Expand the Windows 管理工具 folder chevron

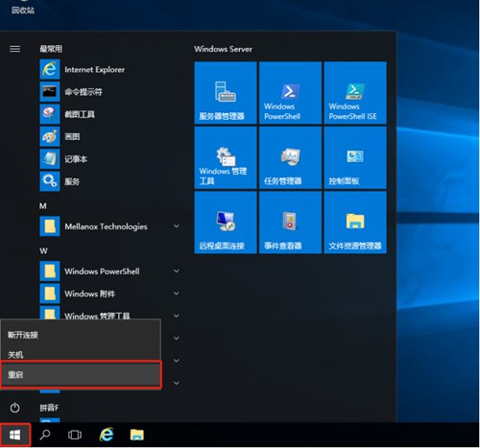click(x=177, y=316)
